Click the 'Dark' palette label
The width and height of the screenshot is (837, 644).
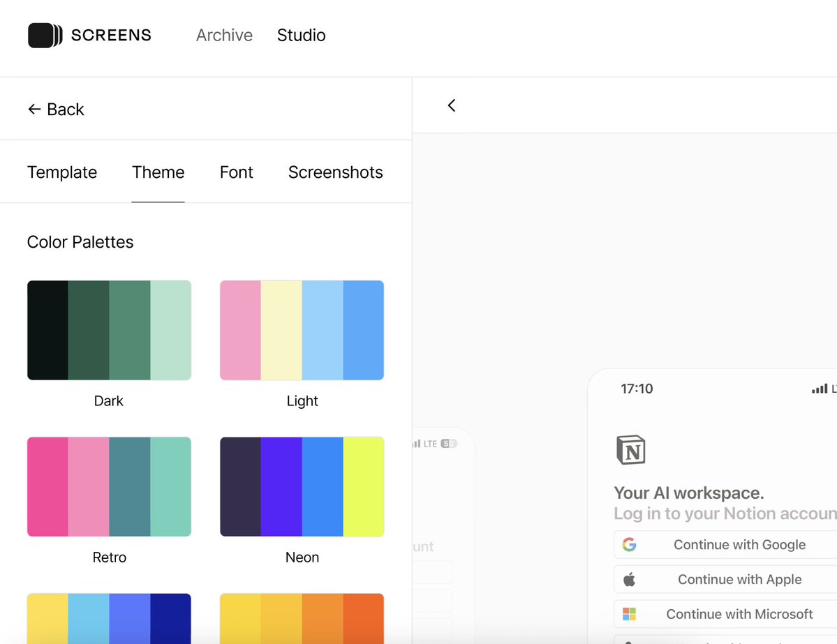click(x=109, y=400)
